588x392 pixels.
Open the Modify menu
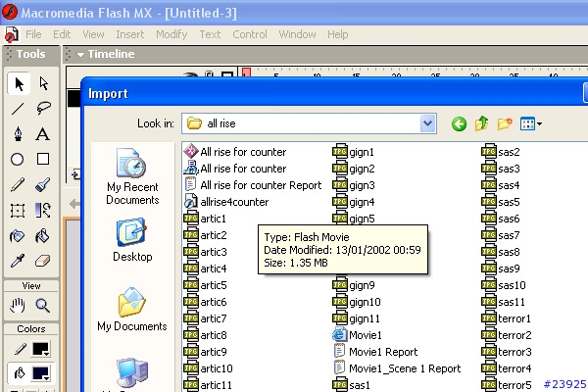point(171,34)
